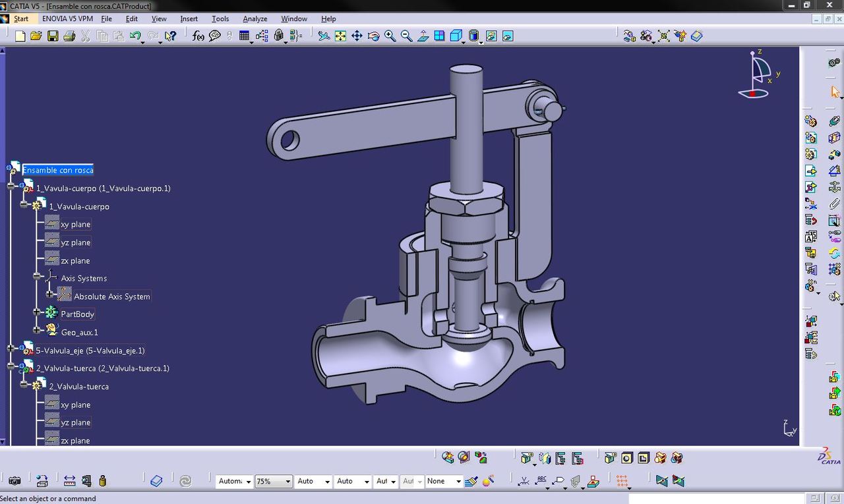844x504 pixels.
Task: Click the Capture camera icon
Action: (15, 482)
